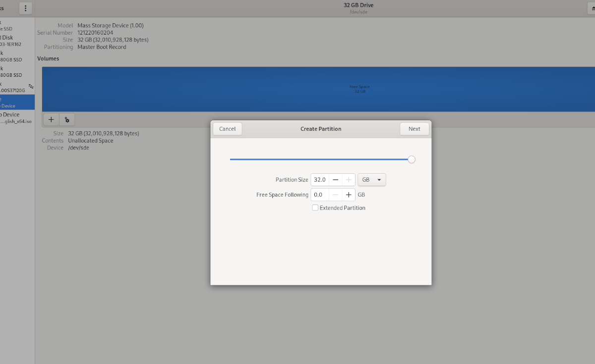Click Cancel in the Create Partition dialog

[x=228, y=129]
